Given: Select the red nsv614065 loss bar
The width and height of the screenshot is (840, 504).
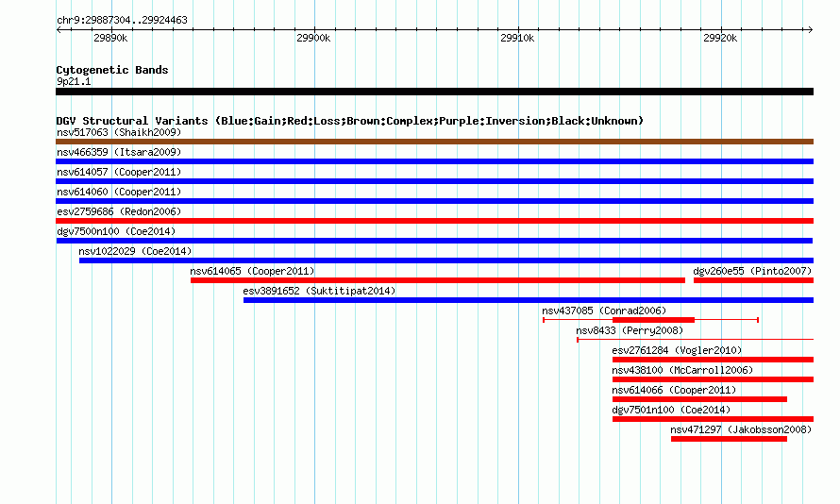Looking at the screenshot, I should [438, 280].
